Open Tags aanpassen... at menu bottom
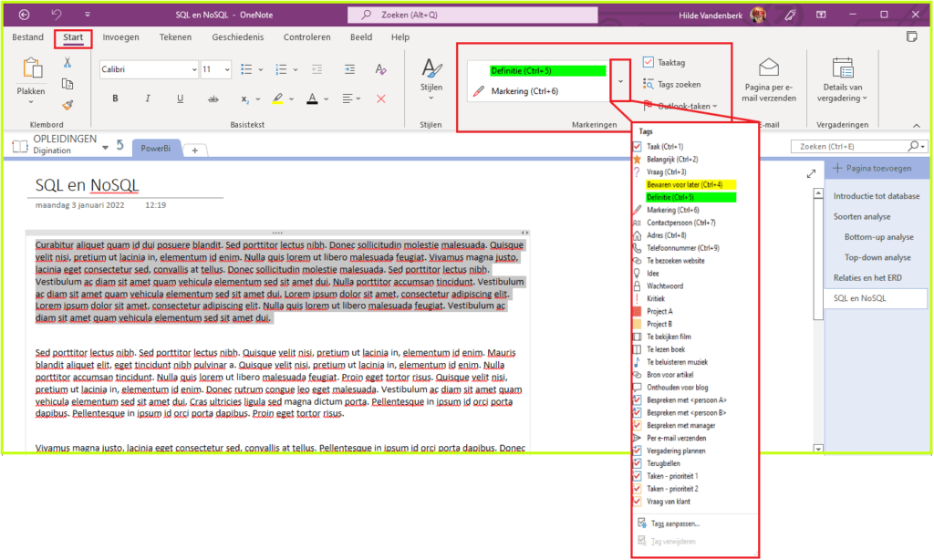 click(677, 523)
